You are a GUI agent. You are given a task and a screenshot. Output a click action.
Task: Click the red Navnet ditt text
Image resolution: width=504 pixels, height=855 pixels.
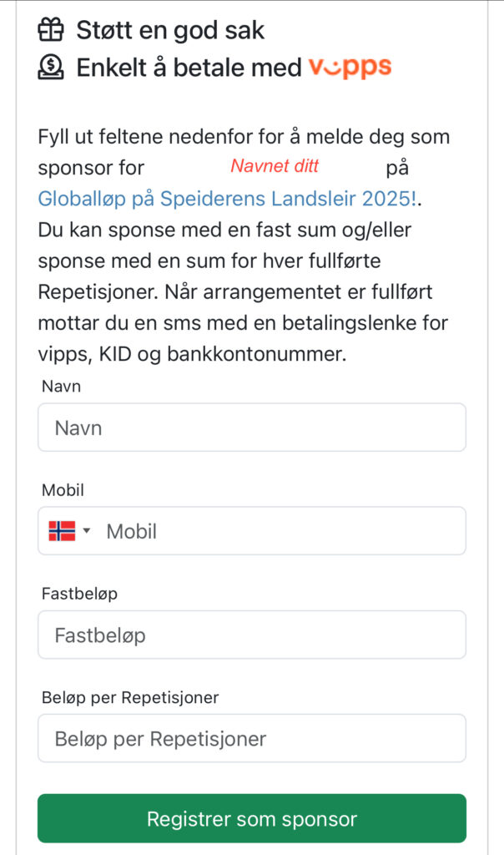tap(275, 166)
